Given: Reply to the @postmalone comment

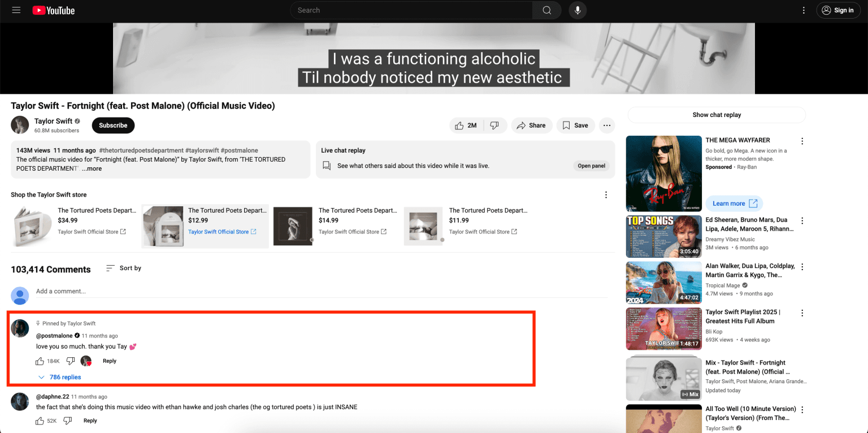Looking at the screenshot, I should [x=110, y=361].
